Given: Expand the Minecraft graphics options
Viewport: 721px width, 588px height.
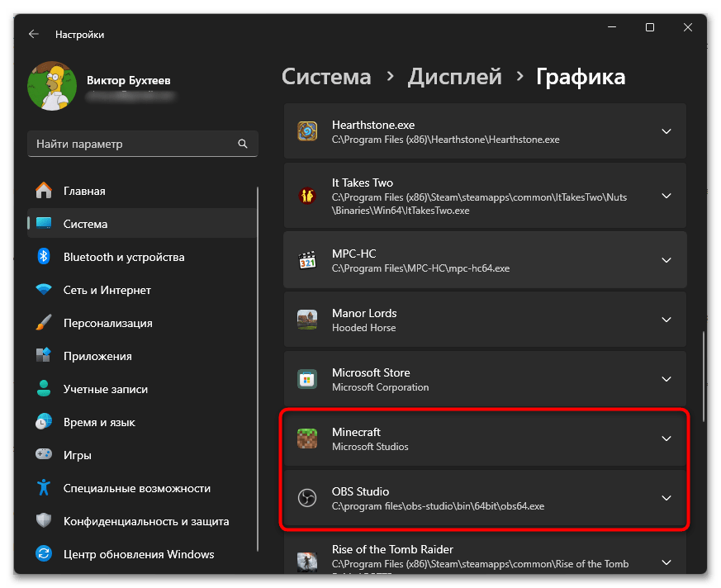Looking at the screenshot, I should pos(666,439).
